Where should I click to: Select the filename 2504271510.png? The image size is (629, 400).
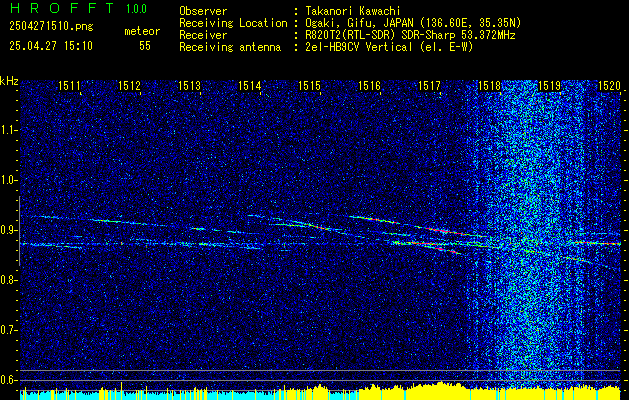pyautogui.click(x=51, y=27)
